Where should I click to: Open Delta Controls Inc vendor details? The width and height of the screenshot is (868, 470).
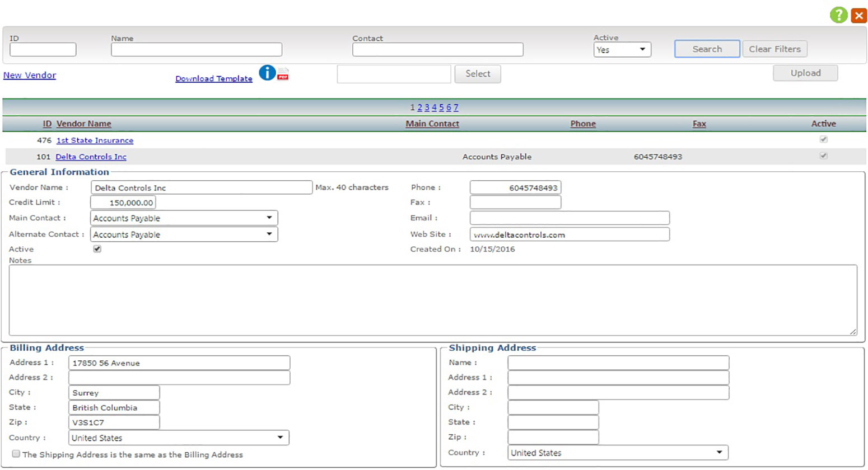[x=90, y=157]
